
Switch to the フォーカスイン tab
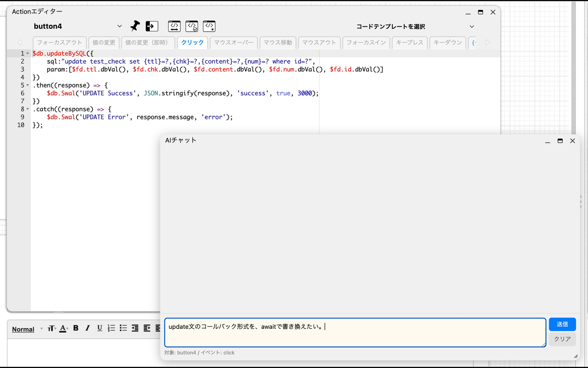[x=366, y=43]
